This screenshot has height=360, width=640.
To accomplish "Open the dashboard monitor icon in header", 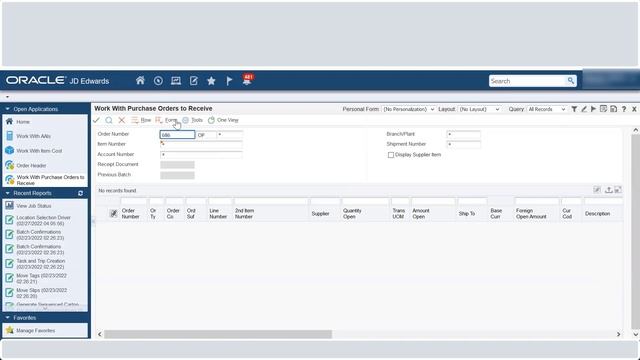I will (x=176, y=81).
